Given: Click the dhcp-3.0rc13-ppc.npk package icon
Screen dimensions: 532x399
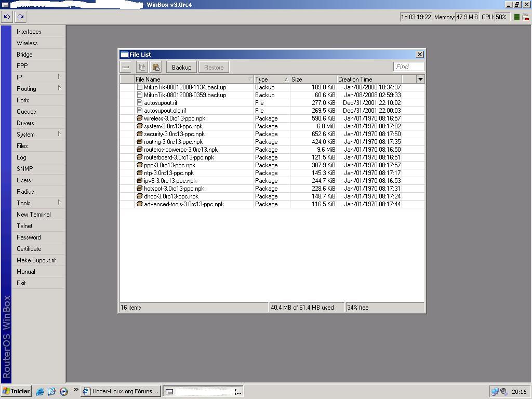Looking at the screenshot, I should tap(139, 196).
